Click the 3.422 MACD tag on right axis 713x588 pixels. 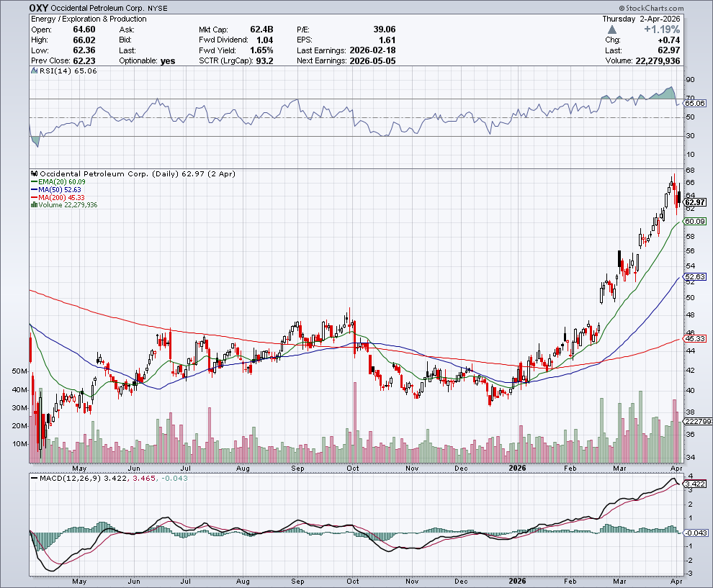tap(695, 484)
